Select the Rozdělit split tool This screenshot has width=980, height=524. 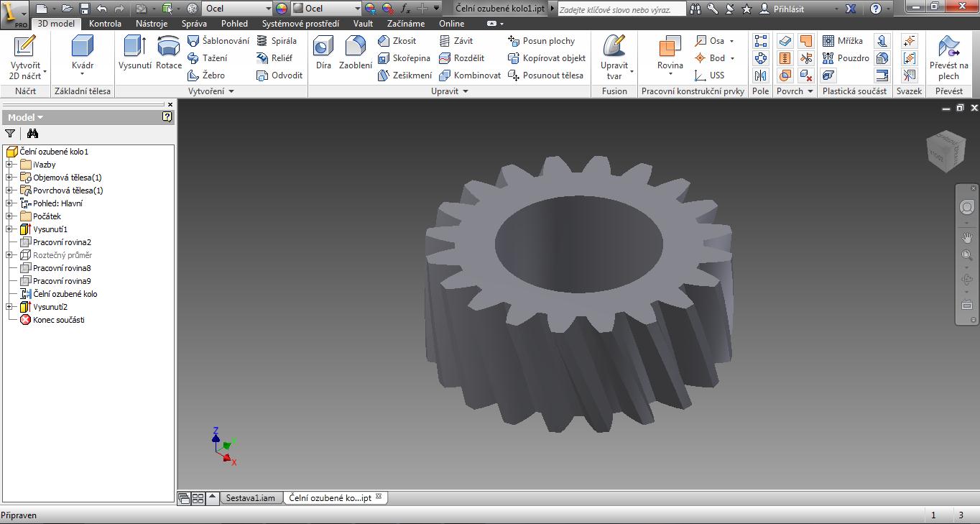click(x=461, y=58)
